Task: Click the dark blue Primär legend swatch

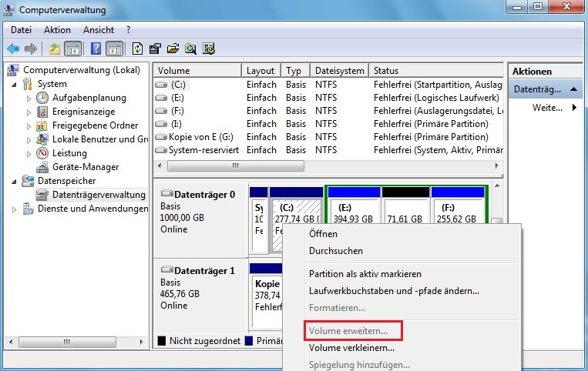Action: [249, 341]
